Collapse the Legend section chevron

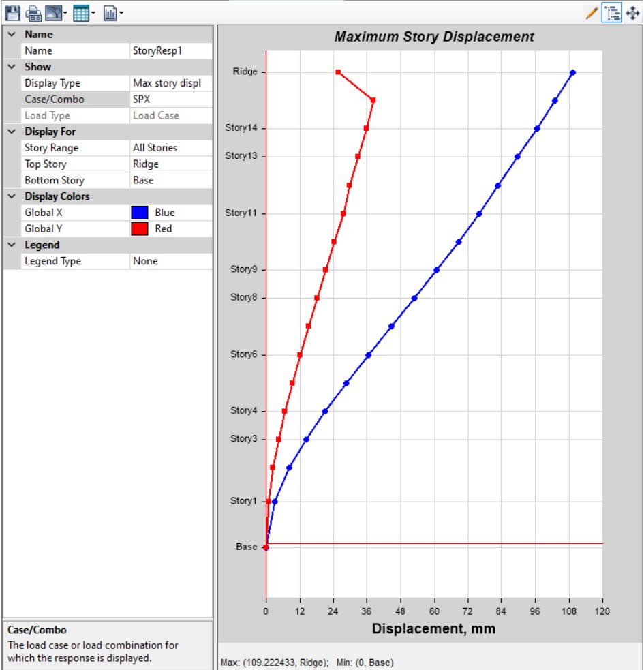tap(12, 245)
